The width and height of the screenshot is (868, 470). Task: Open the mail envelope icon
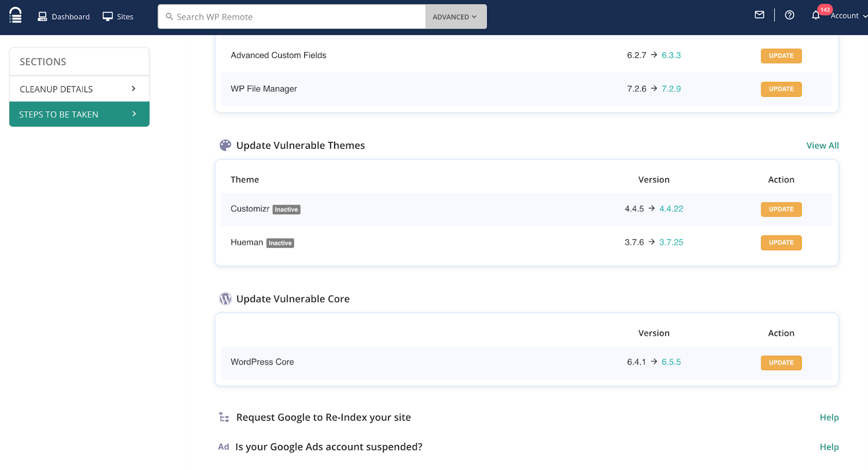(x=759, y=15)
